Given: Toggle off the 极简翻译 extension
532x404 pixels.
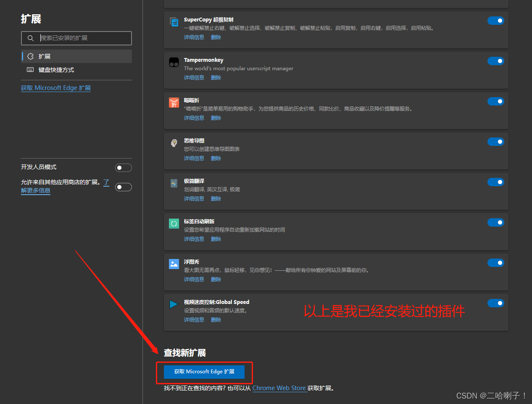Looking at the screenshot, I should tap(496, 182).
